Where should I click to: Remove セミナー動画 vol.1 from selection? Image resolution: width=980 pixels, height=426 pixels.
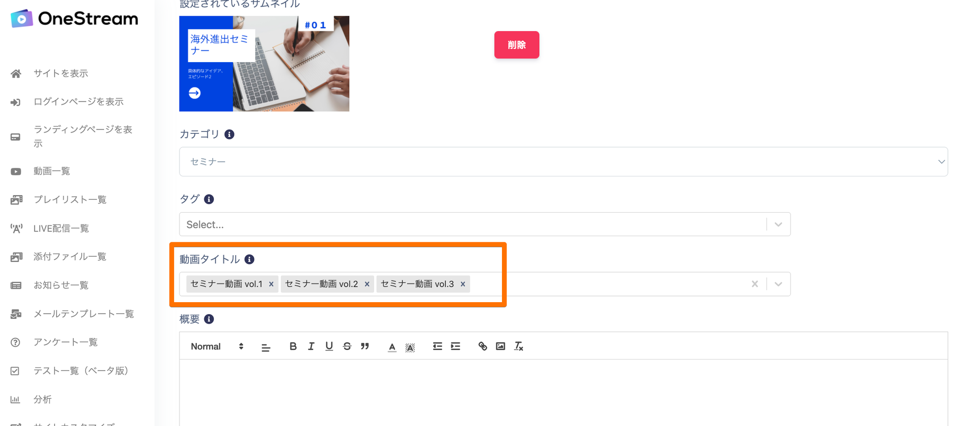(271, 284)
